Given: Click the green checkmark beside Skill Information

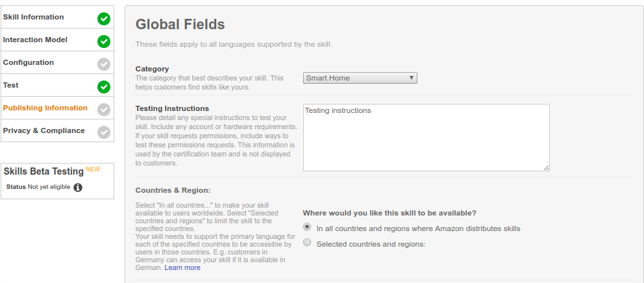Looking at the screenshot, I should click(x=104, y=19).
